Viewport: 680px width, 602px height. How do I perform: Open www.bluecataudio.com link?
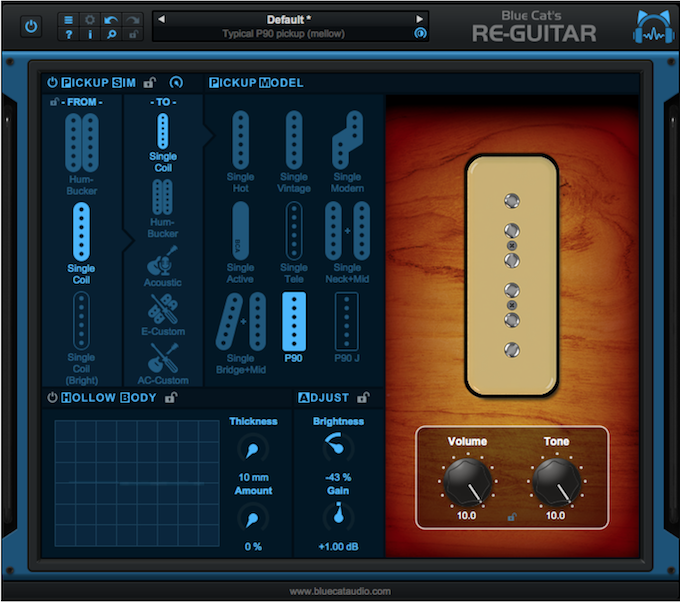(x=340, y=591)
